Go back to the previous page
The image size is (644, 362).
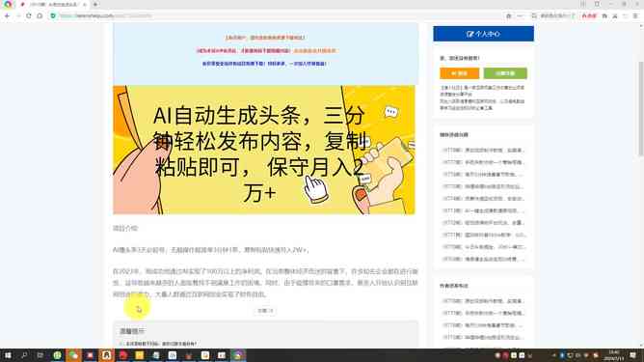point(7,15)
